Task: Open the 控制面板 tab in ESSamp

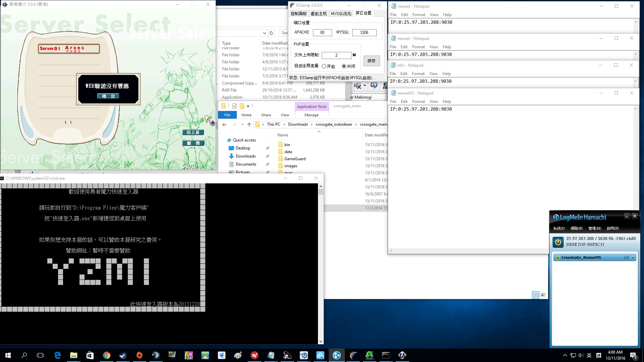Action: [x=299, y=13]
